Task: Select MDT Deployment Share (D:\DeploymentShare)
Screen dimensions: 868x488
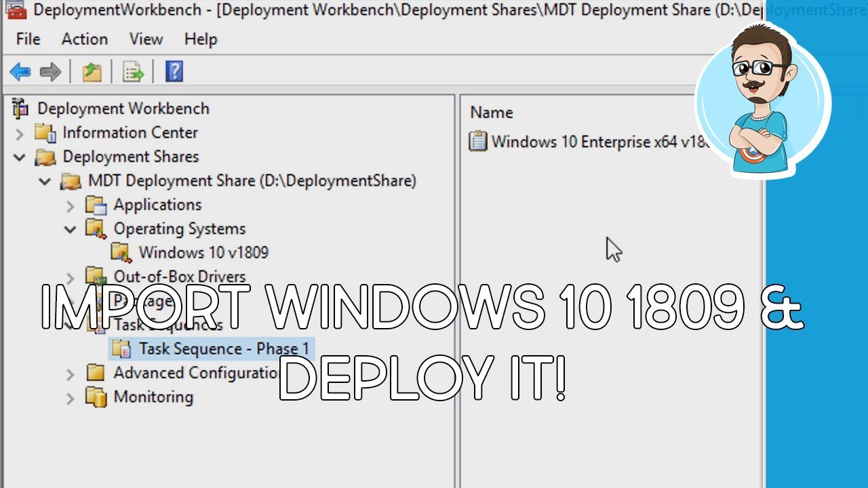Action: pos(252,181)
